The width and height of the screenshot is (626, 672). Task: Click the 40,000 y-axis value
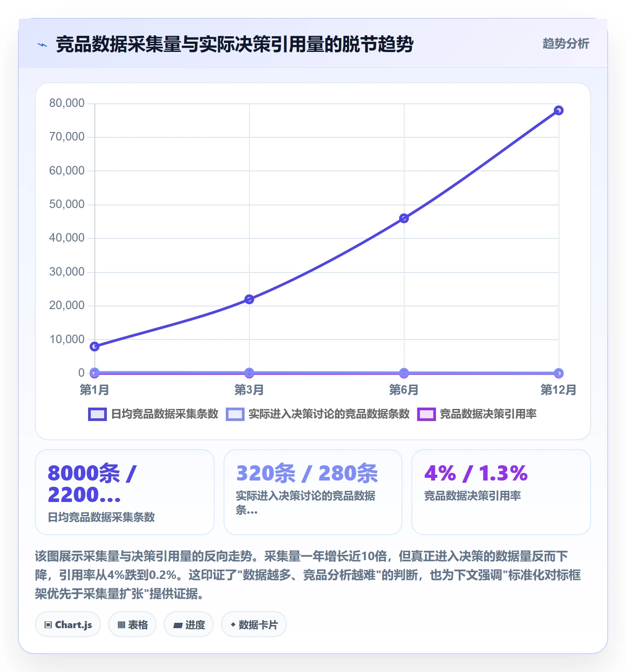(x=67, y=238)
